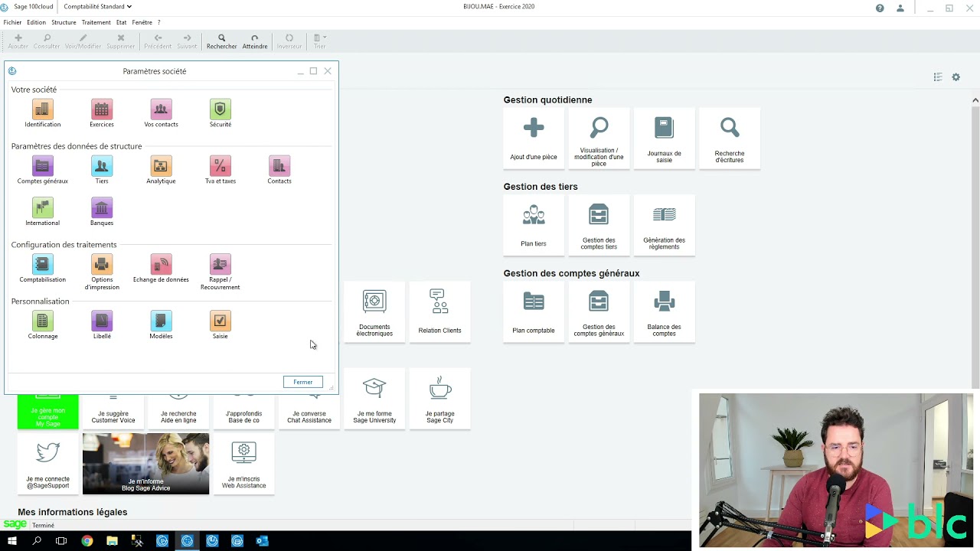Open the Blog Sage Advice thumbnail
Image resolution: width=980 pixels, height=551 pixels.
(145, 464)
